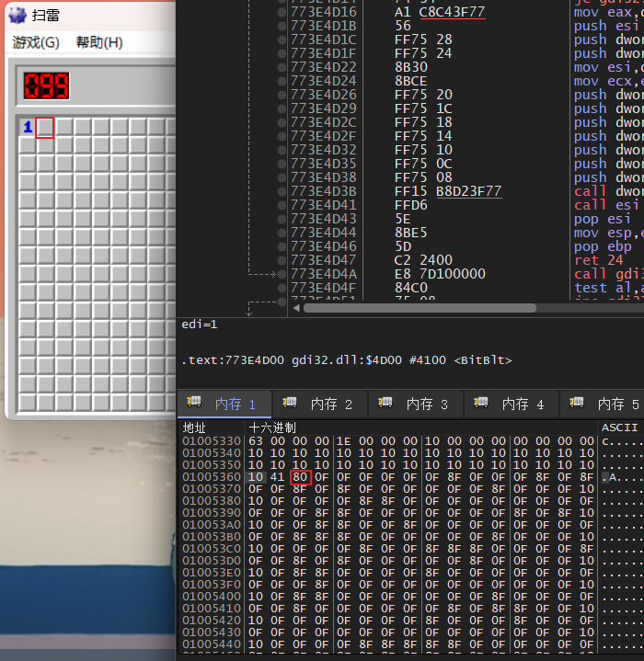The image size is (644, 661).
Task: Select hex byte 63 in row 01005330
Action: [256, 441]
